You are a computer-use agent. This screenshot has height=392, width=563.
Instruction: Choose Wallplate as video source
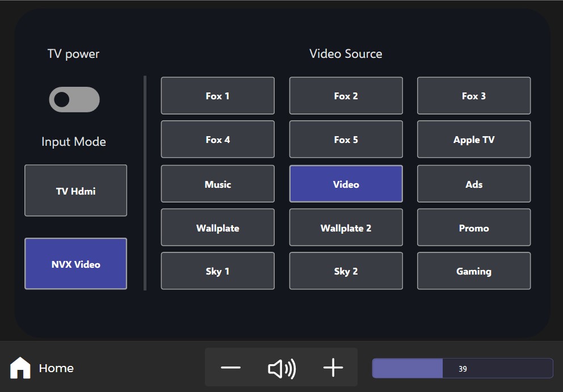(217, 227)
